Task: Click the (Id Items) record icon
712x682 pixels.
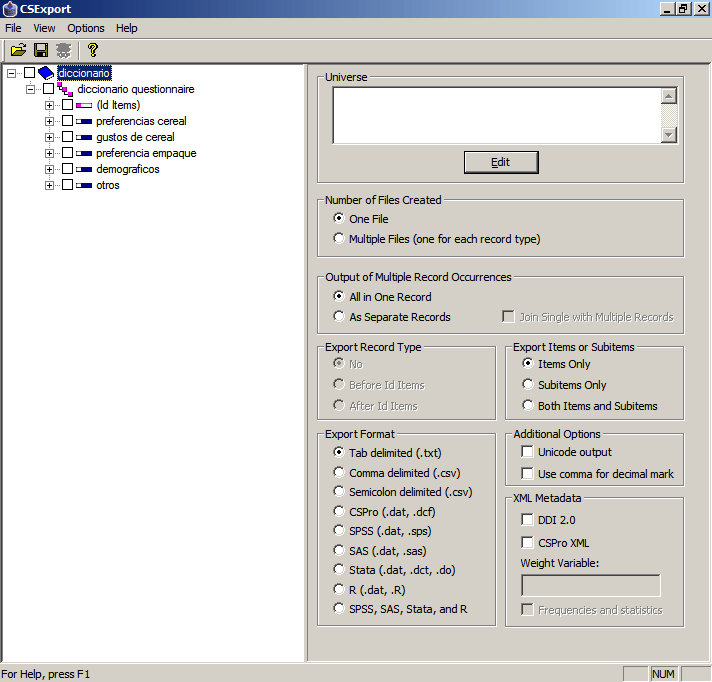Action: 84,105
